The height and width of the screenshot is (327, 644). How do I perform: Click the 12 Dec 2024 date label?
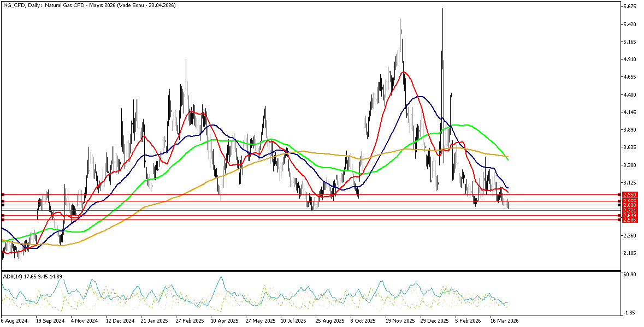point(120,322)
